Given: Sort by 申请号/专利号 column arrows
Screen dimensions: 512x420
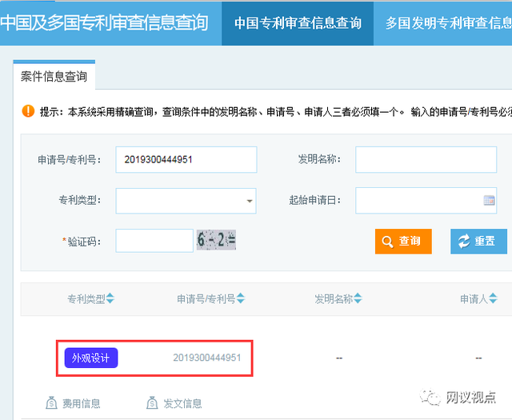Looking at the screenshot, I should pos(240,298).
